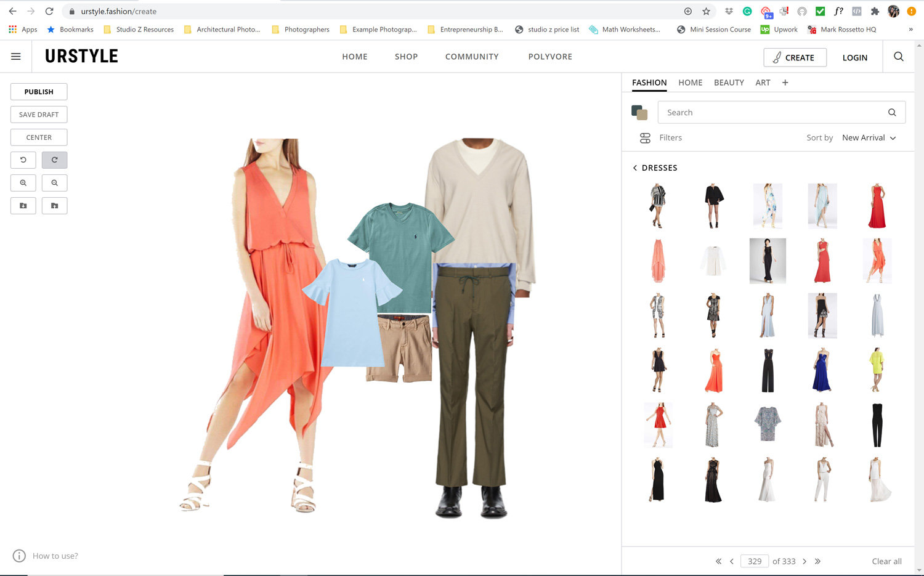Image resolution: width=924 pixels, height=576 pixels.
Task: Switch to the ART tab
Action: click(x=763, y=83)
